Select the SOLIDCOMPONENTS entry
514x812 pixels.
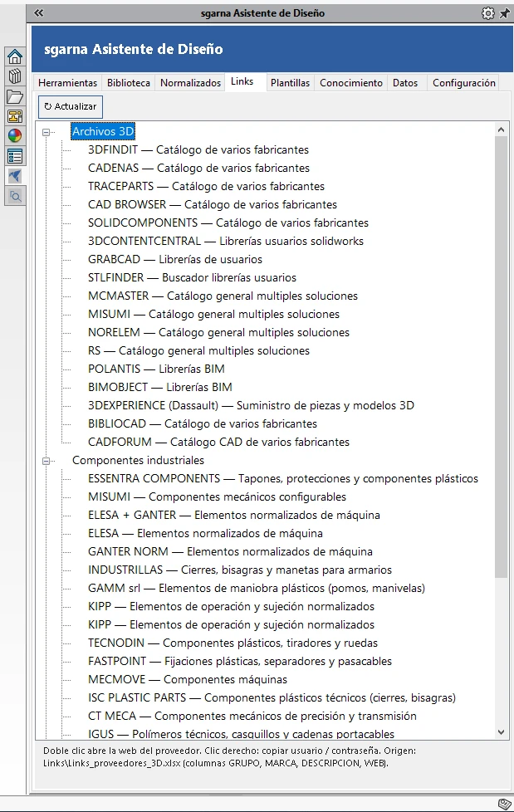[228, 223]
